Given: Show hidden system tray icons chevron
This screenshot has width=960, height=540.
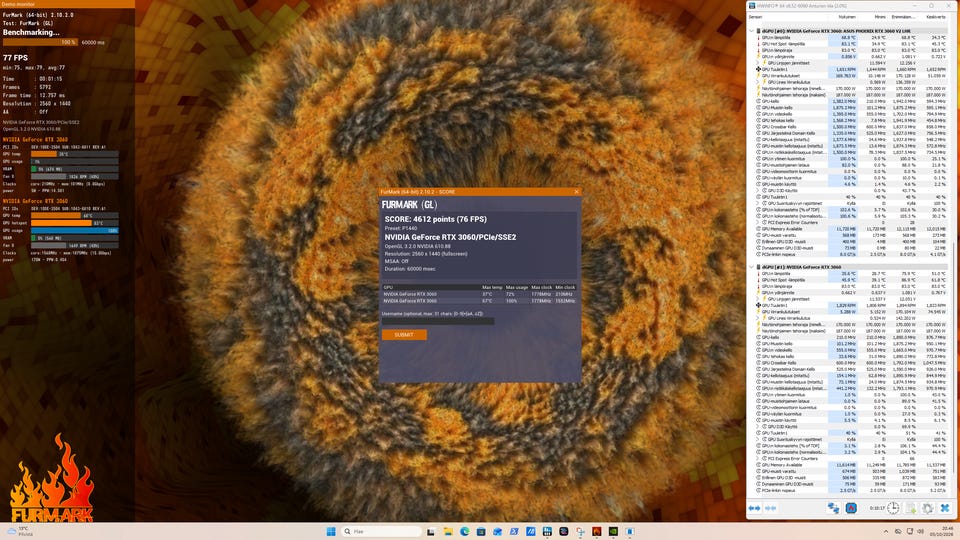Looking at the screenshot, I should pyautogui.click(x=885, y=531).
